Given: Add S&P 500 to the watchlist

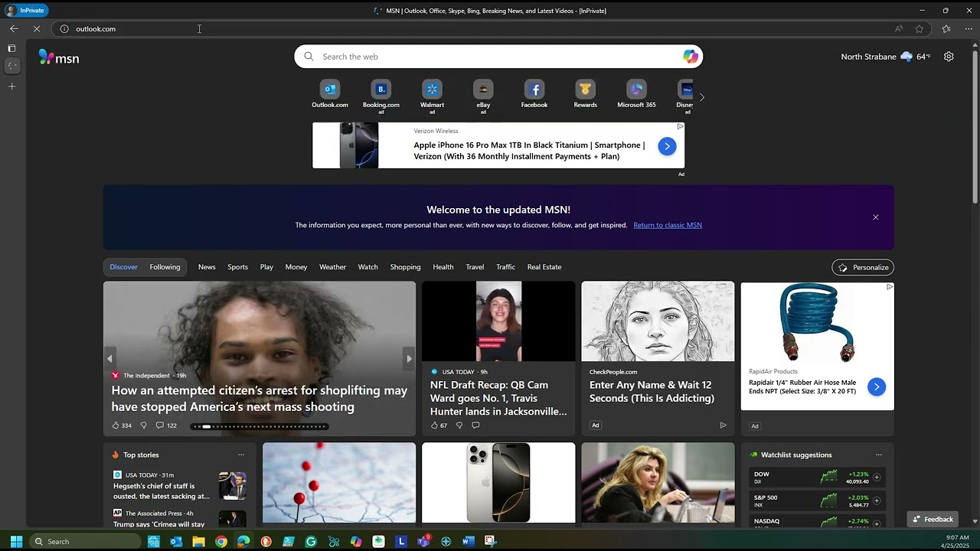Looking at the screenshot, I should tap(877, 500).
